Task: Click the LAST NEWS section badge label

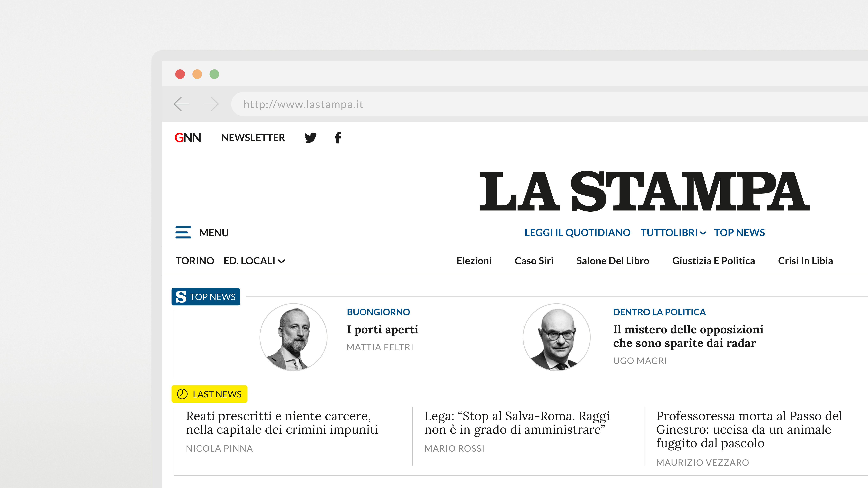Action: (x=217, y=394)
